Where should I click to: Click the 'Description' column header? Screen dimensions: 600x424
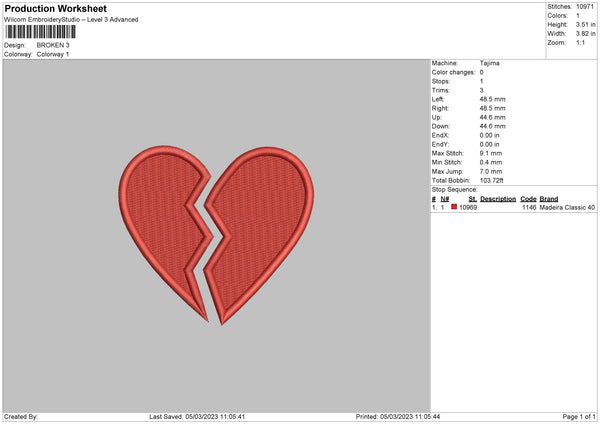[x=498, y=199]
